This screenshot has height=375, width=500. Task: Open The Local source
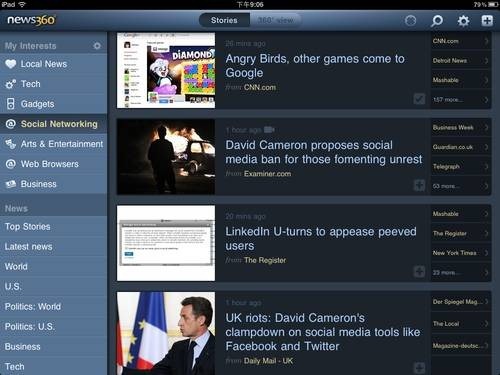coord(461,324)
